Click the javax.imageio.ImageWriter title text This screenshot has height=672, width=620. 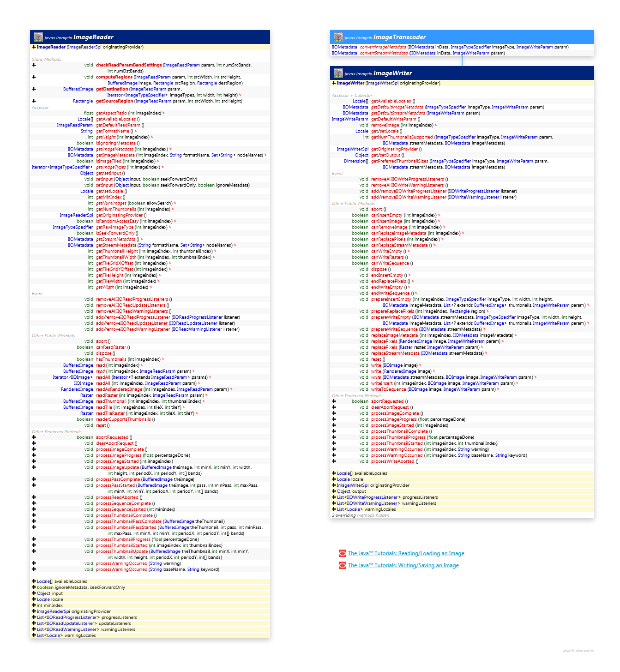coord(378,73)
